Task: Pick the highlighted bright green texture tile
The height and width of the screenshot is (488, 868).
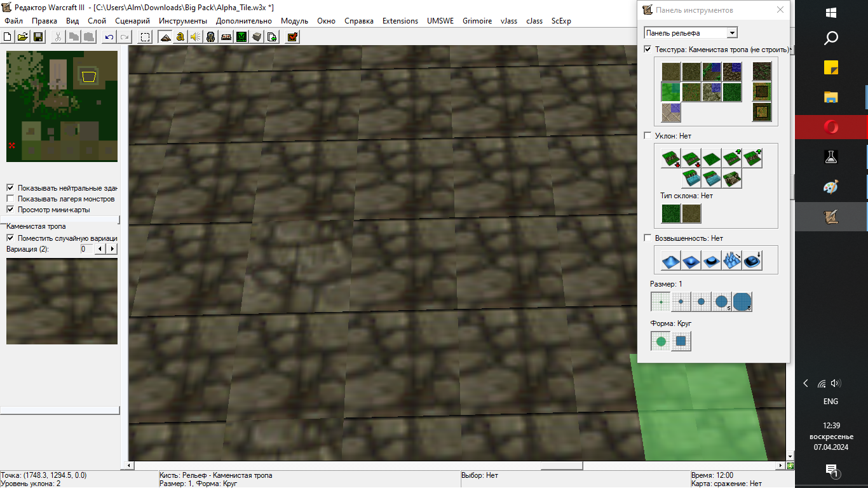Action: pos(670,92)
